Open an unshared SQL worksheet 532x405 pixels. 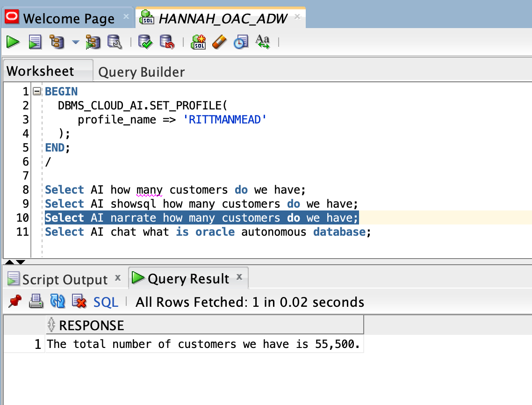pyautogui.click(x=198, y=42)
